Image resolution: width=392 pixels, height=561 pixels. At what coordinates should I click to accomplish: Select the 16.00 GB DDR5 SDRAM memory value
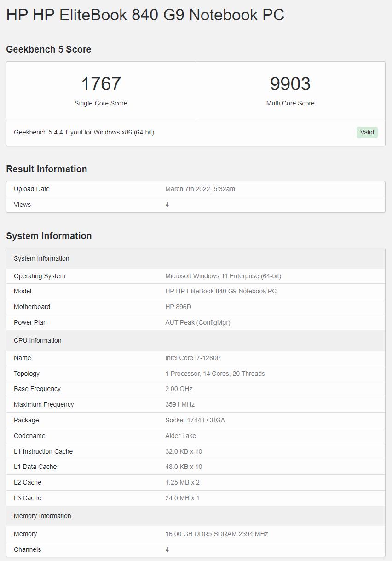[216, 534]
